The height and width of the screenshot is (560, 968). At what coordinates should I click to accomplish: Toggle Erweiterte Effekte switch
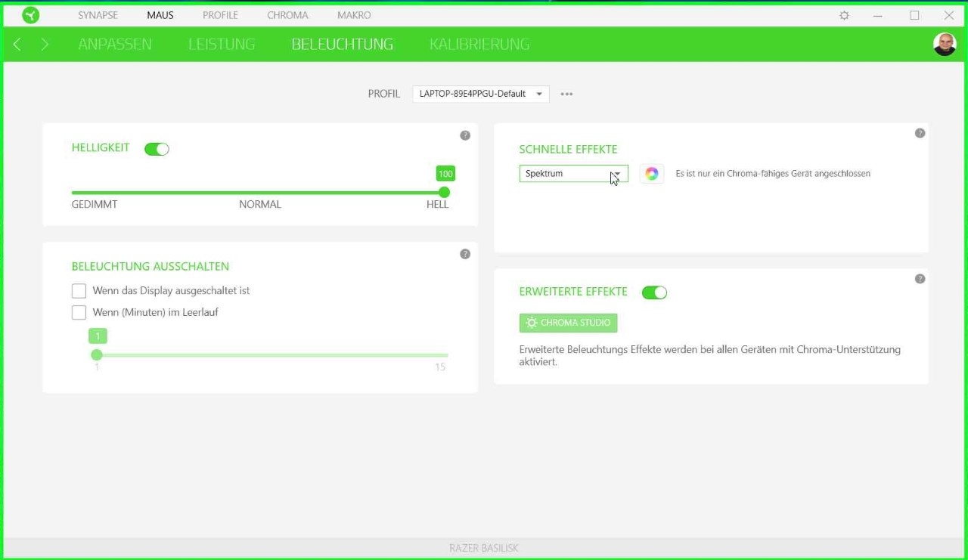654,292
